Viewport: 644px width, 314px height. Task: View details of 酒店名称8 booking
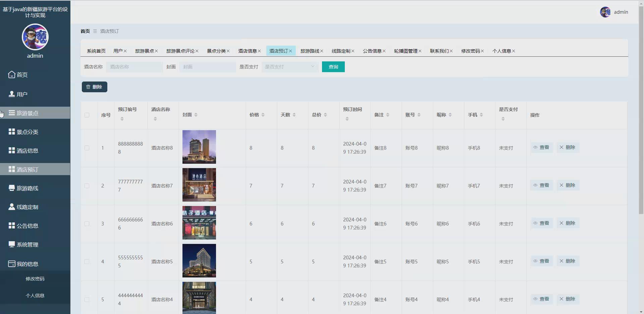pos(541,147)
